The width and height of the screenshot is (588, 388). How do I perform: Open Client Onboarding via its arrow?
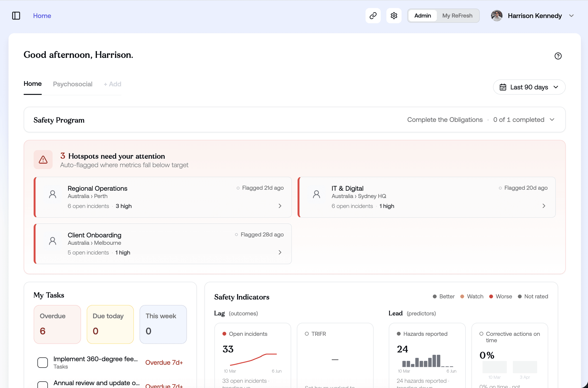tap(280, 252)
